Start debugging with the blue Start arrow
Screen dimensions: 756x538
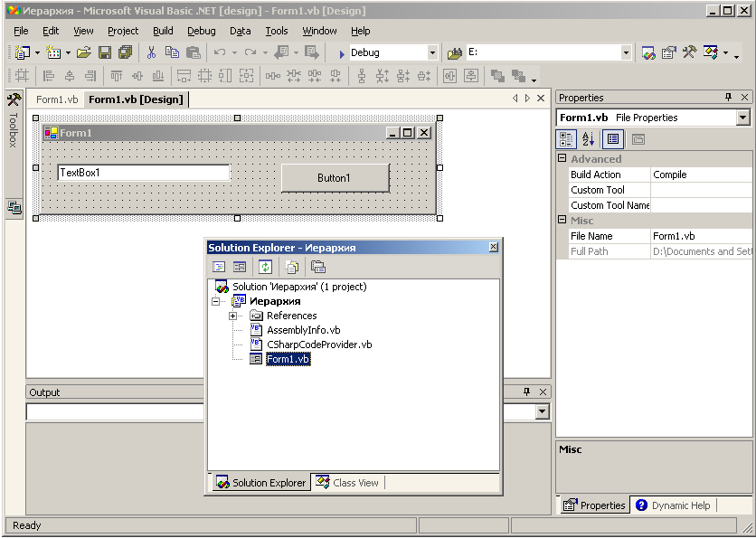click(x=342, y=54)
